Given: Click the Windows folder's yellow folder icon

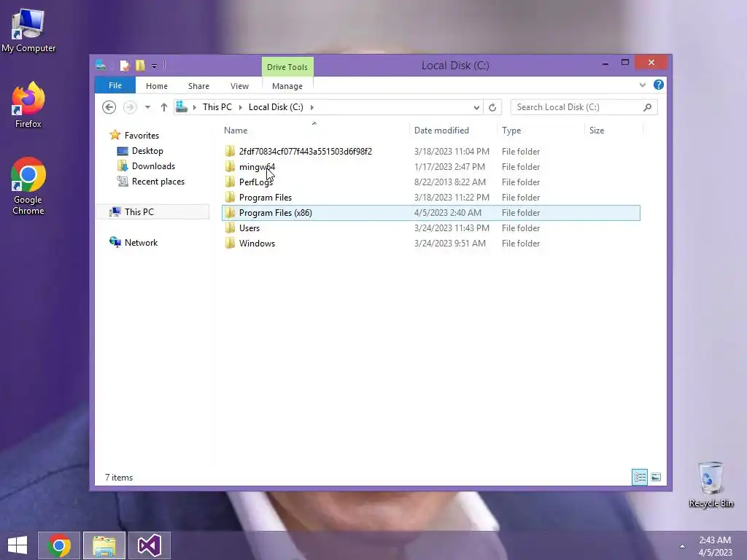Looking at the screenshot, I should coord(230,244).
